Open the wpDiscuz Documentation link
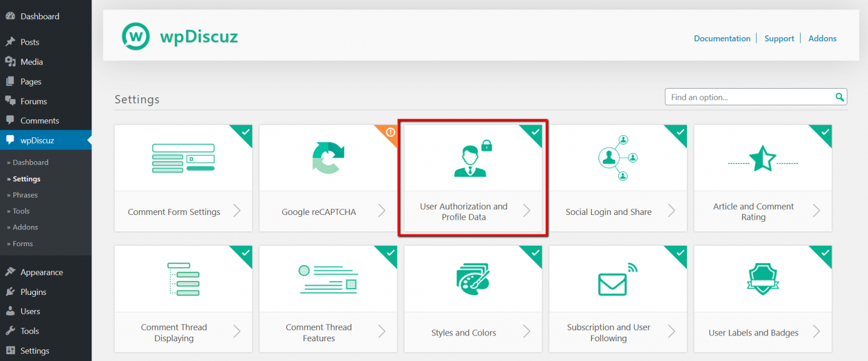 coord(722,38)
